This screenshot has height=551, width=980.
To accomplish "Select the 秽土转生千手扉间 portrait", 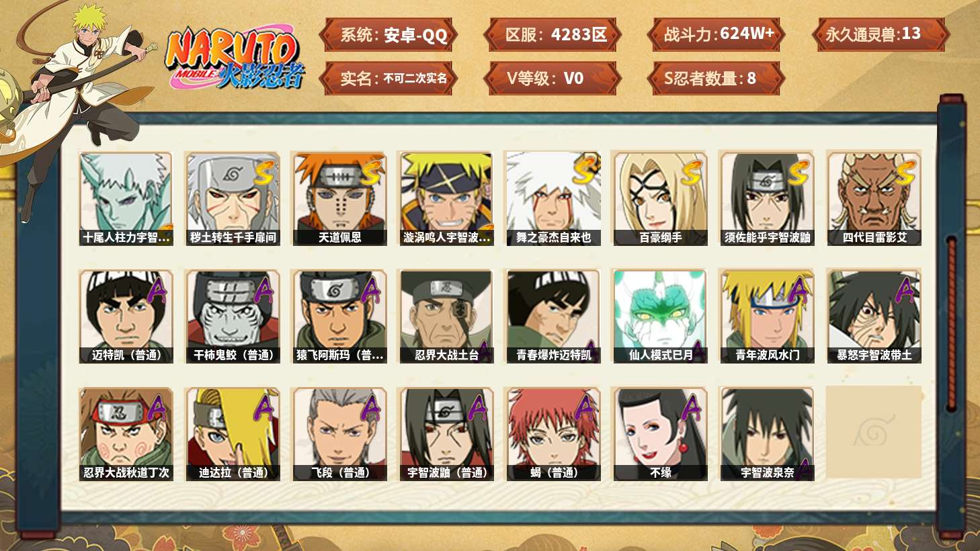I will point(233,198).
